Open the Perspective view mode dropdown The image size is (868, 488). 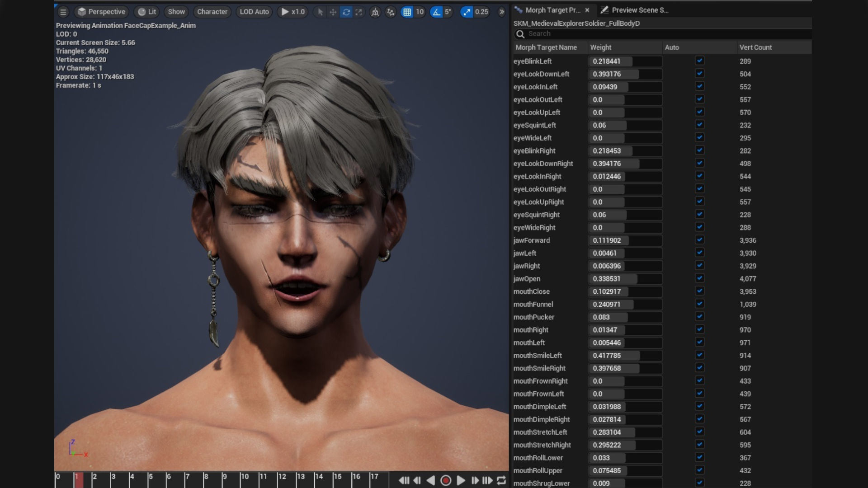101,12
